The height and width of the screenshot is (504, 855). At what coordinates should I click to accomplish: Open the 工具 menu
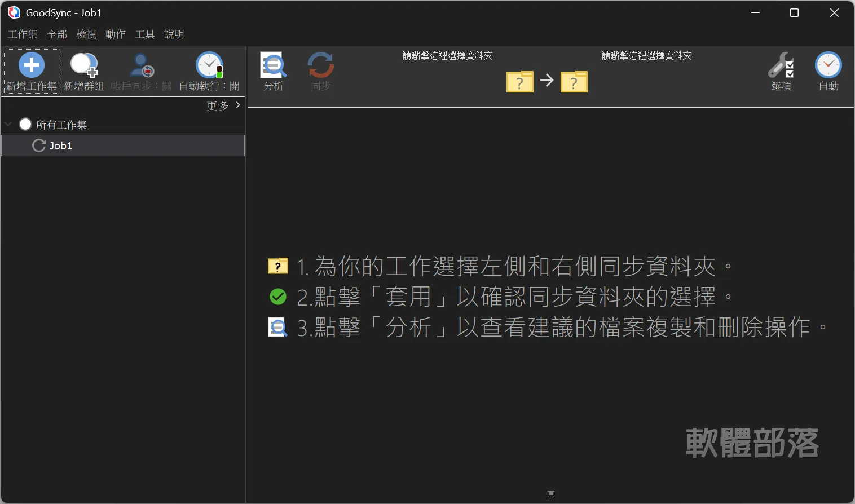point(145,34)
